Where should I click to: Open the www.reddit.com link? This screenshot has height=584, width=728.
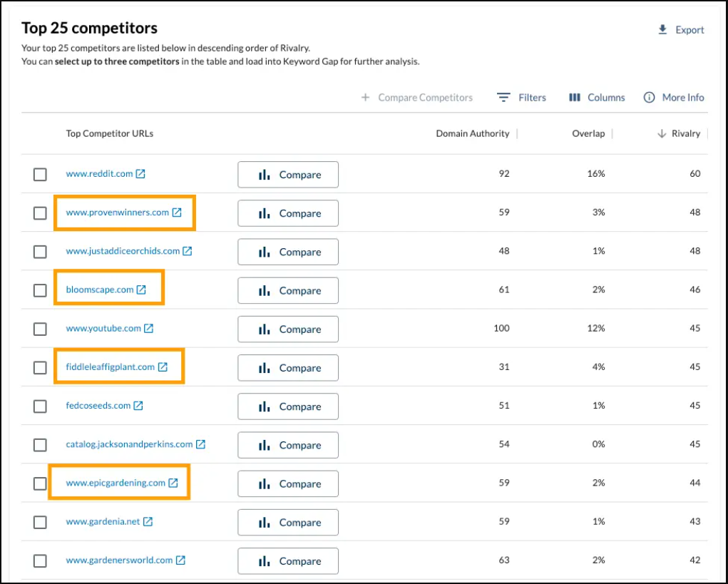tap(99, 173)
